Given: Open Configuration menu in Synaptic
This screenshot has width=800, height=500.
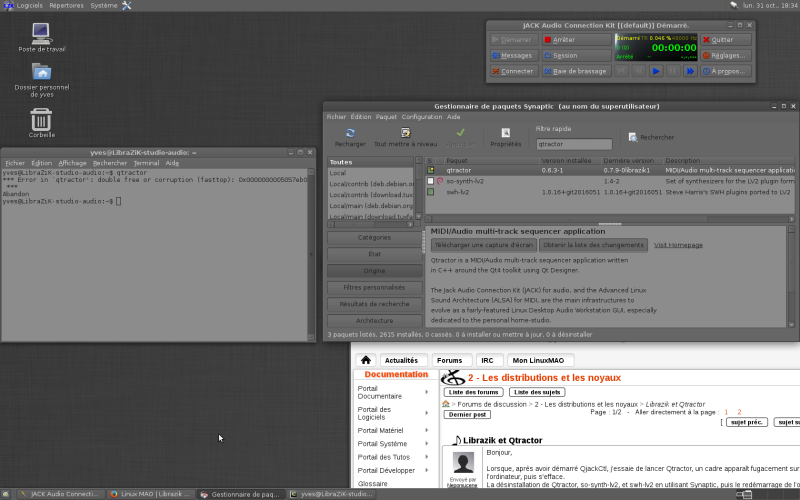Looking at the screenshot, I should [422, 117].
